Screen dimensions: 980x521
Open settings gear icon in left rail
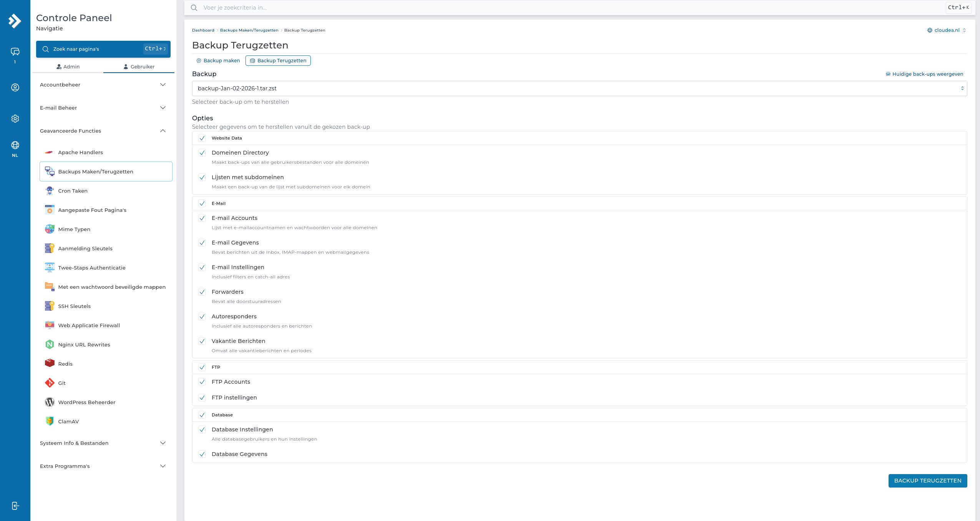pos(15,118)
